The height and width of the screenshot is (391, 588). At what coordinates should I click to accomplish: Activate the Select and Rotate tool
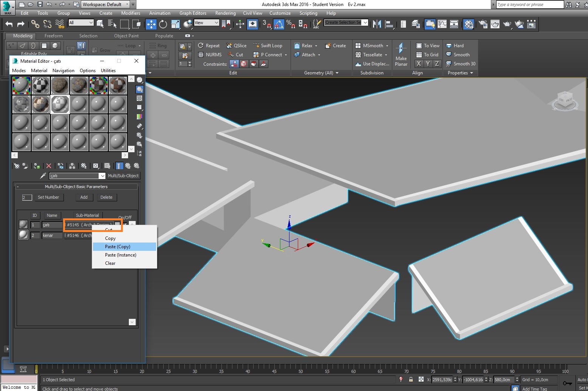pos(163,24)
